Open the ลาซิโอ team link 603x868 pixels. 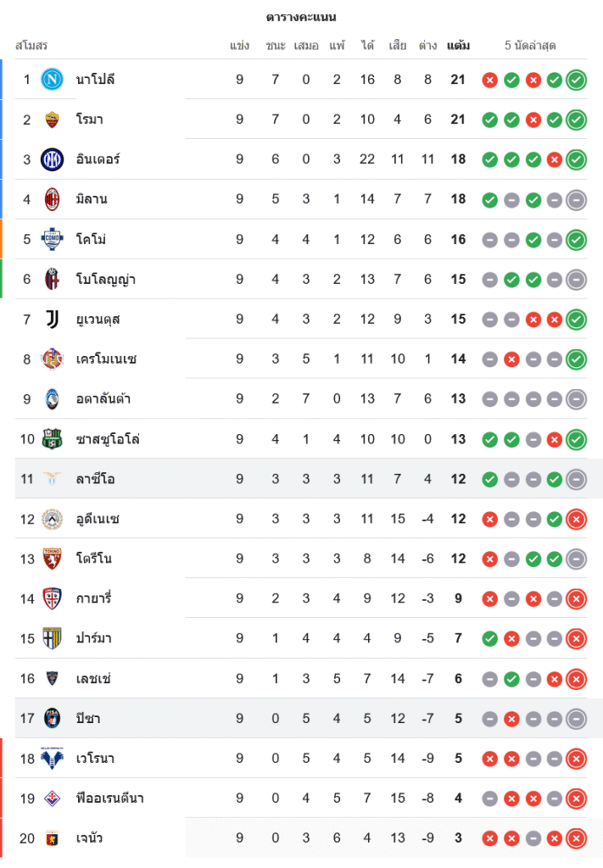coord(95,479)
